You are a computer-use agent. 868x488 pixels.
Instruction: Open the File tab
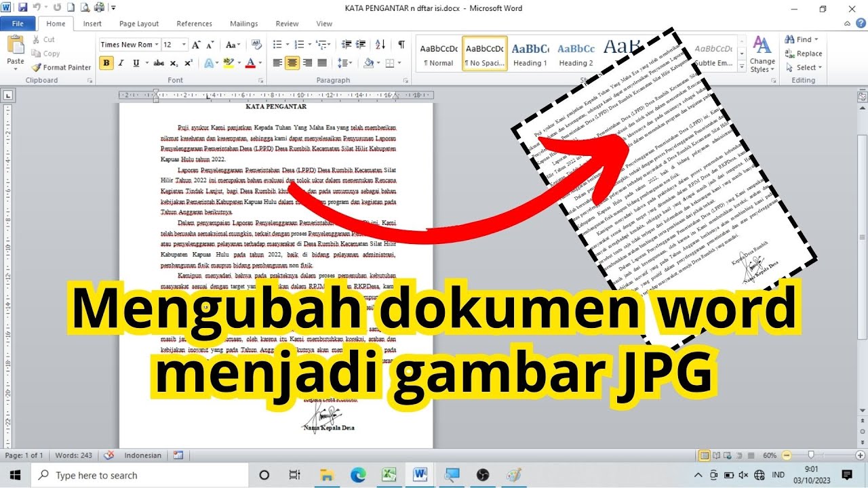[x=18, y=24]
